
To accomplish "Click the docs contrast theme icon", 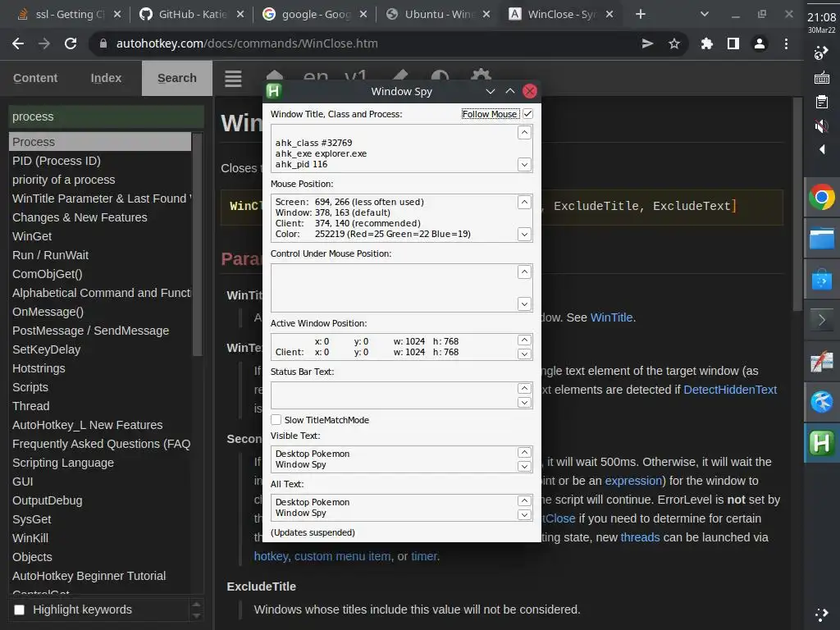I will click(440, 76).
